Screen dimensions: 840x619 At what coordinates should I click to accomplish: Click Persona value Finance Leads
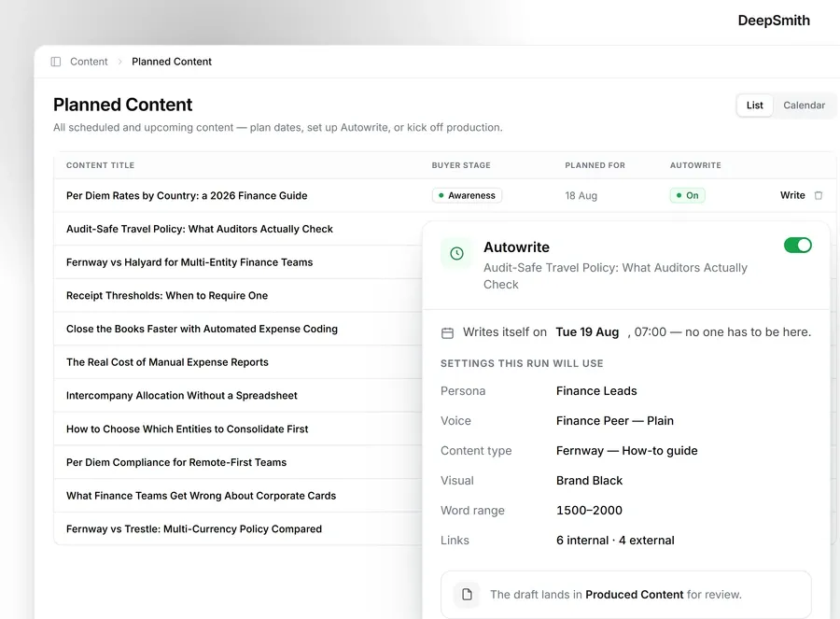tap(596, 390)
